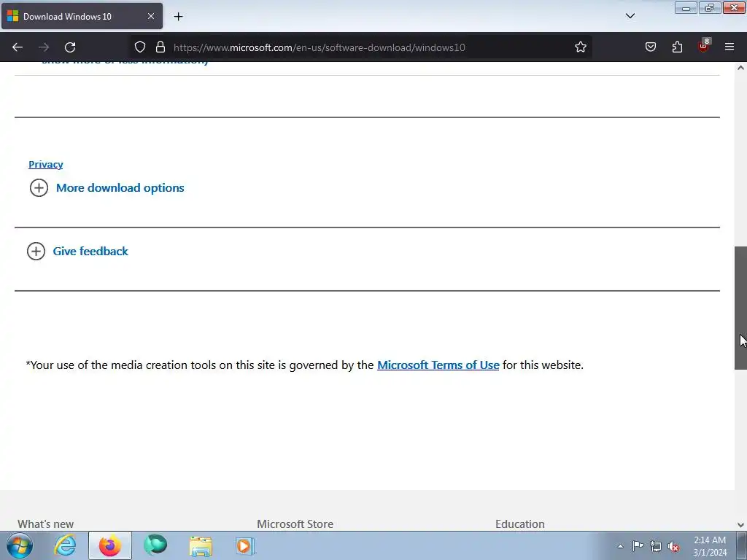The width and height of the screenshot is (747, 560).
Task: Open the Privacy link
Action: tap(46, 164)
